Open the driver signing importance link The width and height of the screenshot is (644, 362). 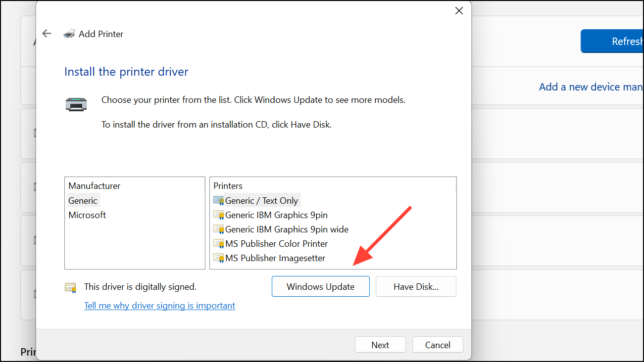click(x=159, y=306)
